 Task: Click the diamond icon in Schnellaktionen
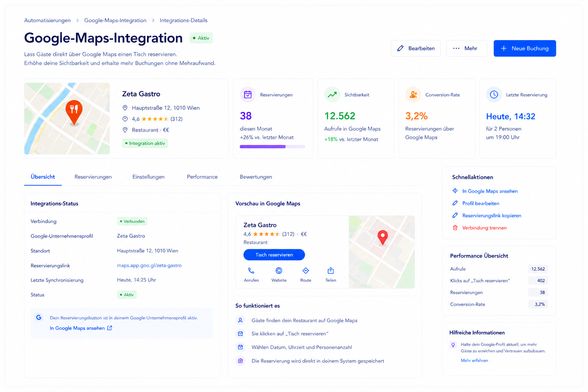tap(455, 191)
